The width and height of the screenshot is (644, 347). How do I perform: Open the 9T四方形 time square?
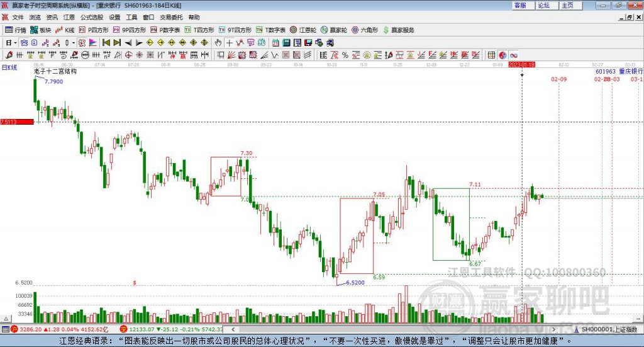pos(235,30)
